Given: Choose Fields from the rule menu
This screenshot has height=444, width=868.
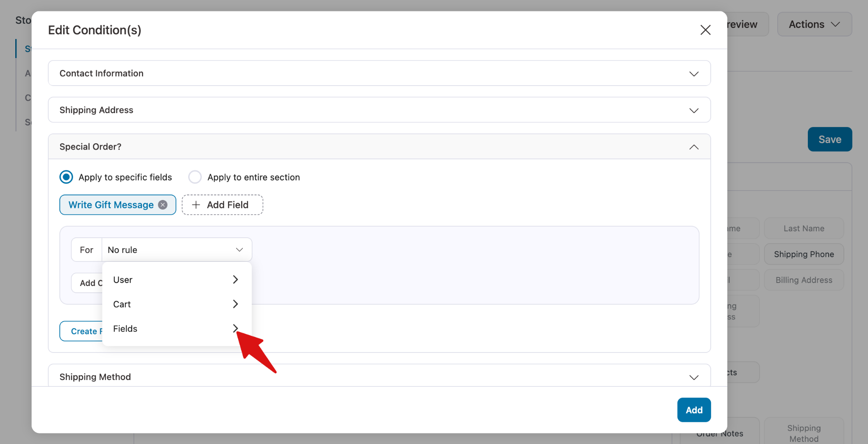Looking at the screenshot, I should coord(125,329).
